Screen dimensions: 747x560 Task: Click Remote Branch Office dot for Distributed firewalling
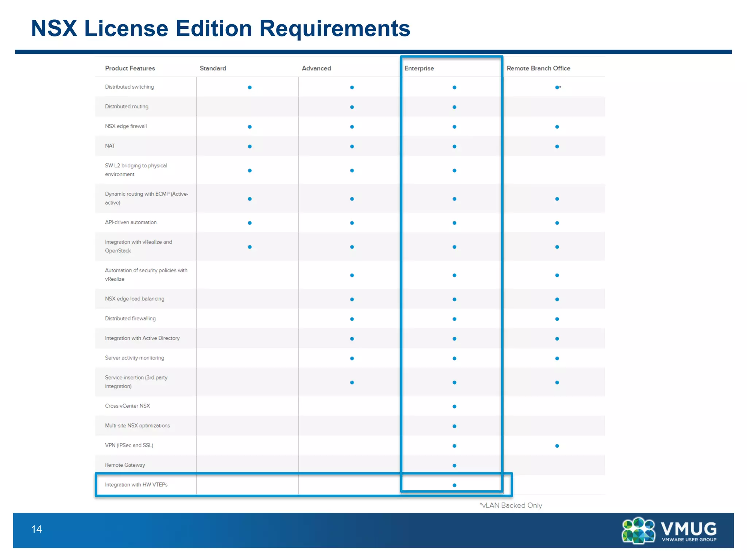(557, 319)
